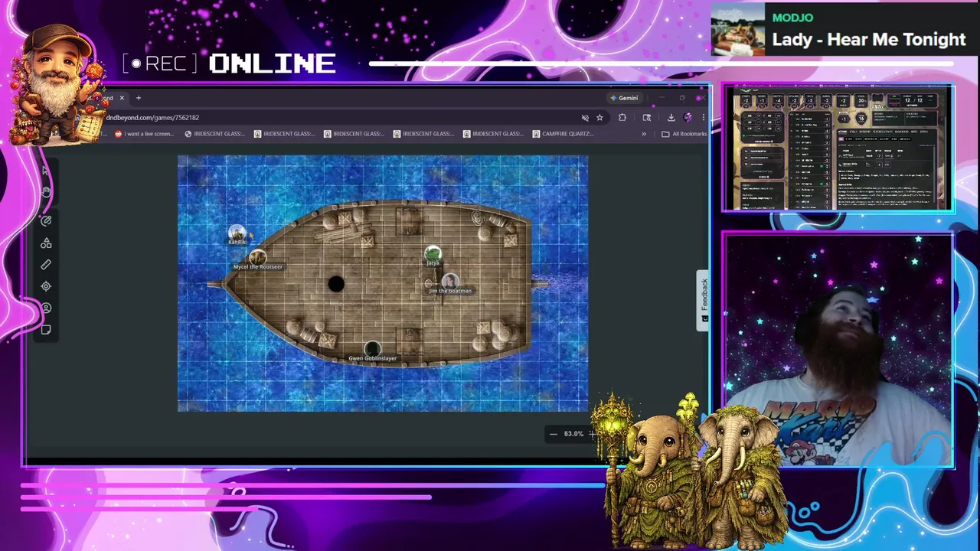Open the Gemini button in Chrome
The height and width of the screenshot is (551, 980).
pyautogui.click(x=624, y=98)
